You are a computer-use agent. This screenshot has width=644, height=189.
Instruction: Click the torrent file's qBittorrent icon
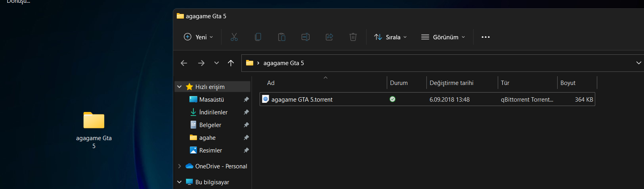266,99
